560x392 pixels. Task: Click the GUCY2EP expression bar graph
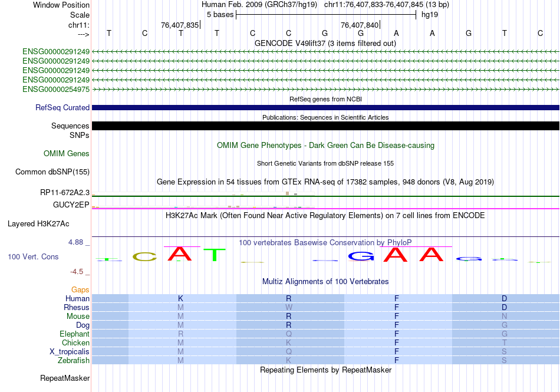[x=203, y=206]
